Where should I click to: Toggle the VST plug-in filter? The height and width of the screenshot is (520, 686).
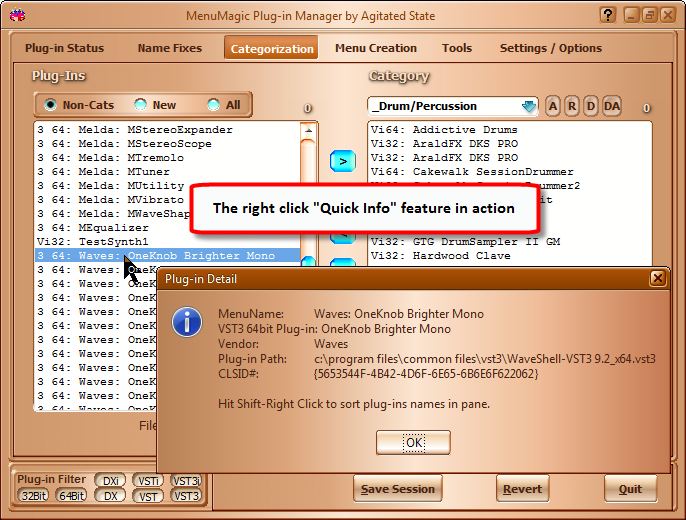point(148,496)
